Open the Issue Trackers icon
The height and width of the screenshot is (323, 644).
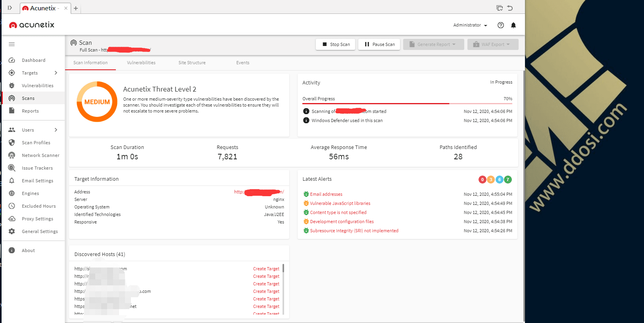tap(12, 168)
